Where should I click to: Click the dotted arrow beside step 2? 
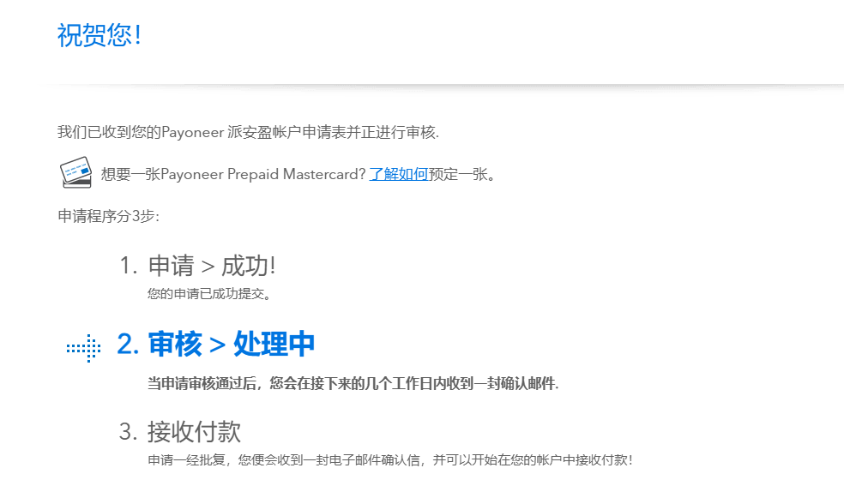(x=83, y=348)
